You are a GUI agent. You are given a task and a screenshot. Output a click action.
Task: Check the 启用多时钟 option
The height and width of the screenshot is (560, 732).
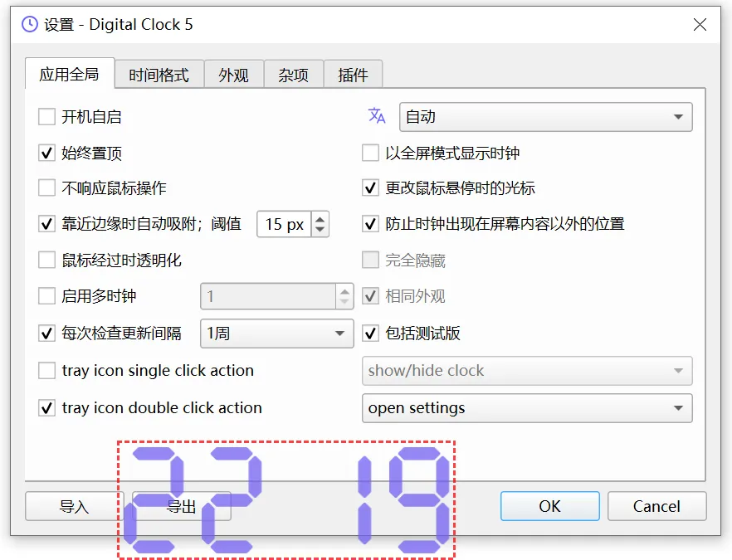(x=46, y=296)
